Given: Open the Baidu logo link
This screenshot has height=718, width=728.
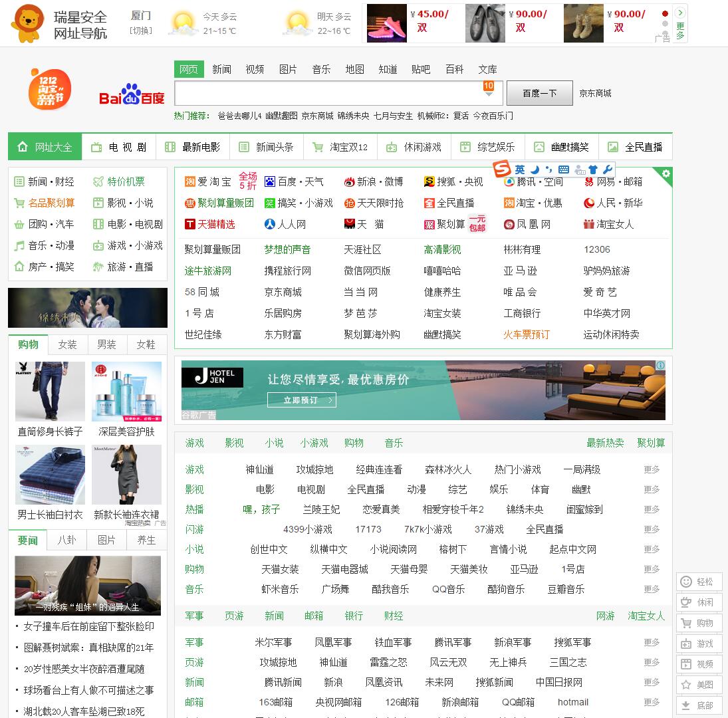Looking at the screenshot, I should [132, 94].
